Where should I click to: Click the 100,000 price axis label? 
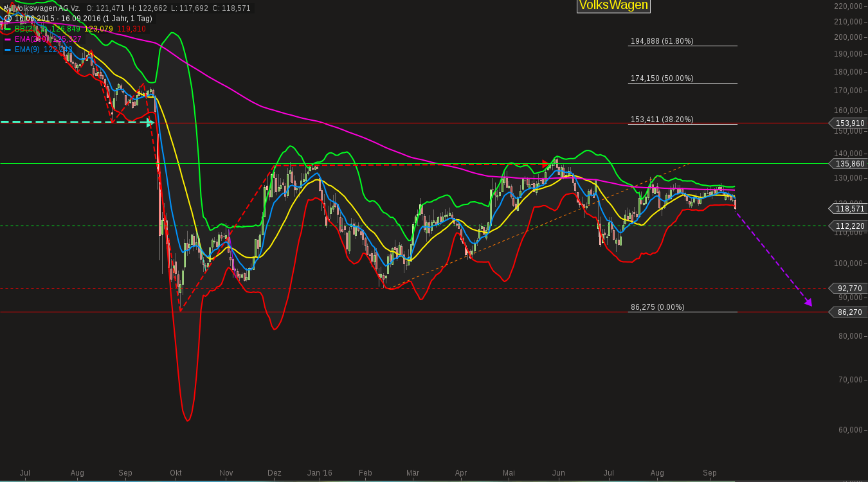click(848, 263)
